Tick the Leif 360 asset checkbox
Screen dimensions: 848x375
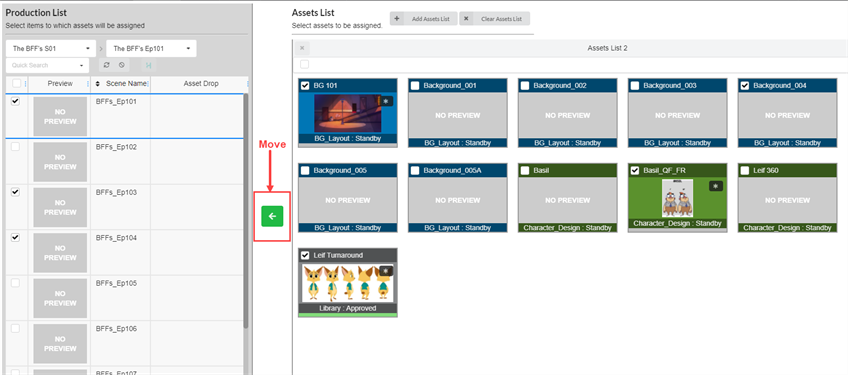pos(745,170)
